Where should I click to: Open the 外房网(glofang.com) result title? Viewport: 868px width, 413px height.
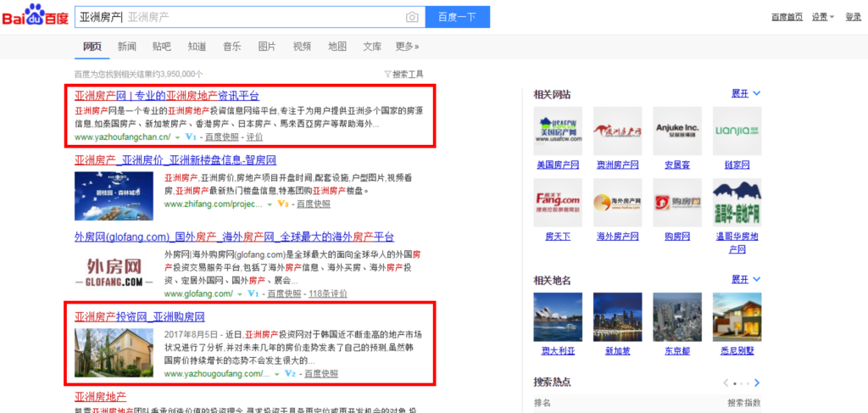pyautogui.click(x=234, y=237)
